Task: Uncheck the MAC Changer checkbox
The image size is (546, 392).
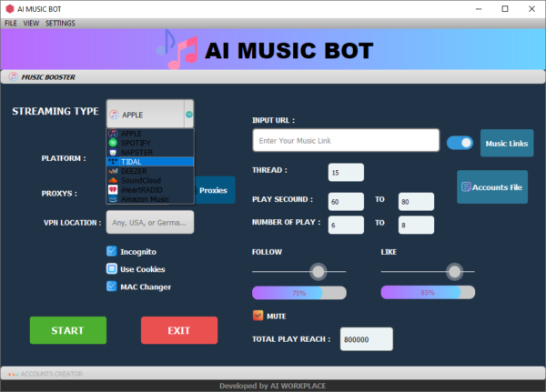Action: (x=111, y=286)
